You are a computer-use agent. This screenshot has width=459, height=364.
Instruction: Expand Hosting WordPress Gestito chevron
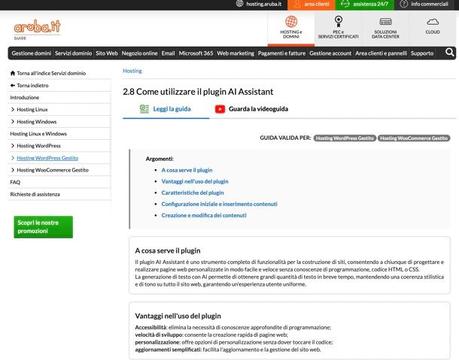tap(13, 158)
